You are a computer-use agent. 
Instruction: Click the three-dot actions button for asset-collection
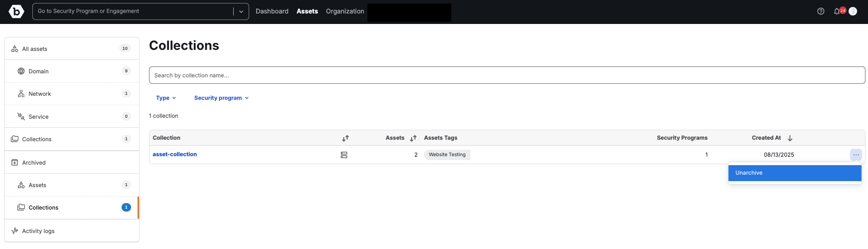pos(856,155)
